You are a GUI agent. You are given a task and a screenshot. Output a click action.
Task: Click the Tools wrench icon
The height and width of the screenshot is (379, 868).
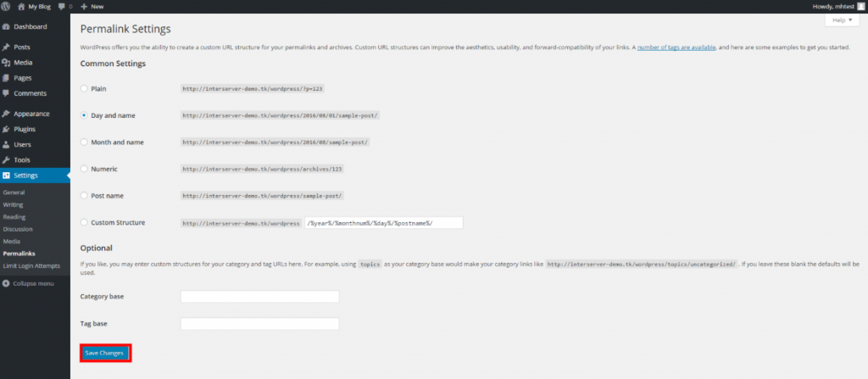pos(6,159)
